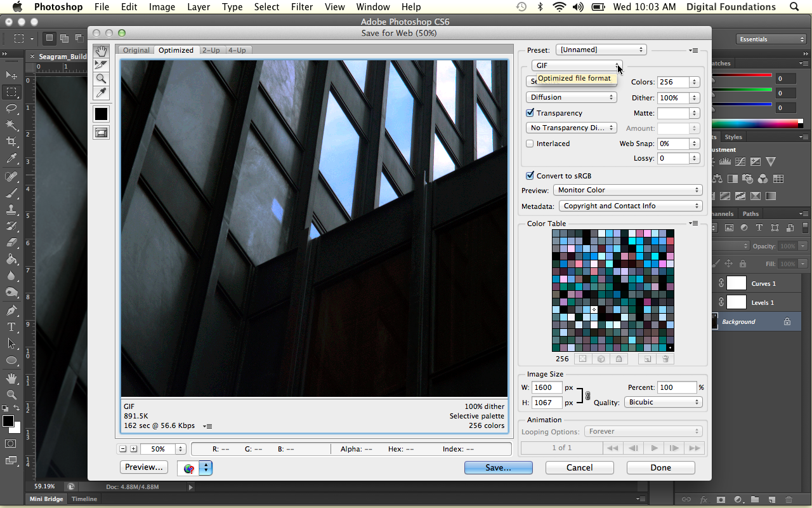The height and width of the screenshot is (508, 812).
Task: Select the Zoom tool in dialog toolbar
Action: point(101,79)
